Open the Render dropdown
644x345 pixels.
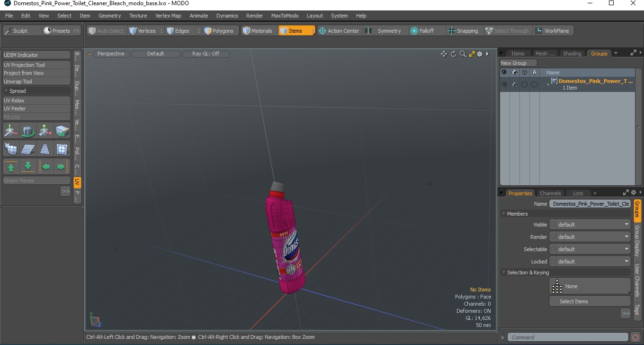590,237
